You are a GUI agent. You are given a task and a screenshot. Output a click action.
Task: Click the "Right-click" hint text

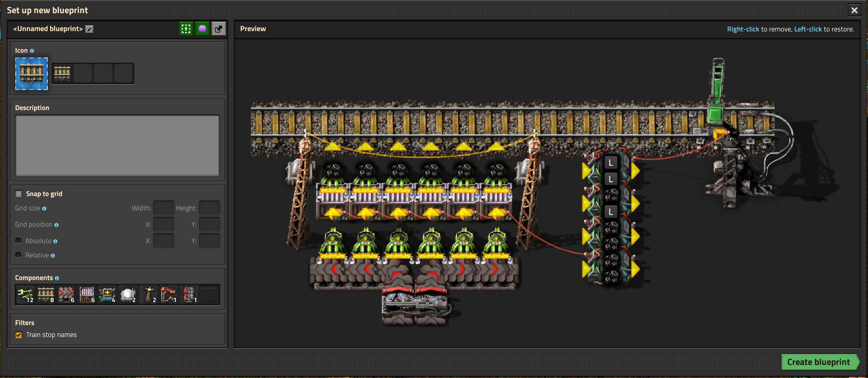(743, 29)
